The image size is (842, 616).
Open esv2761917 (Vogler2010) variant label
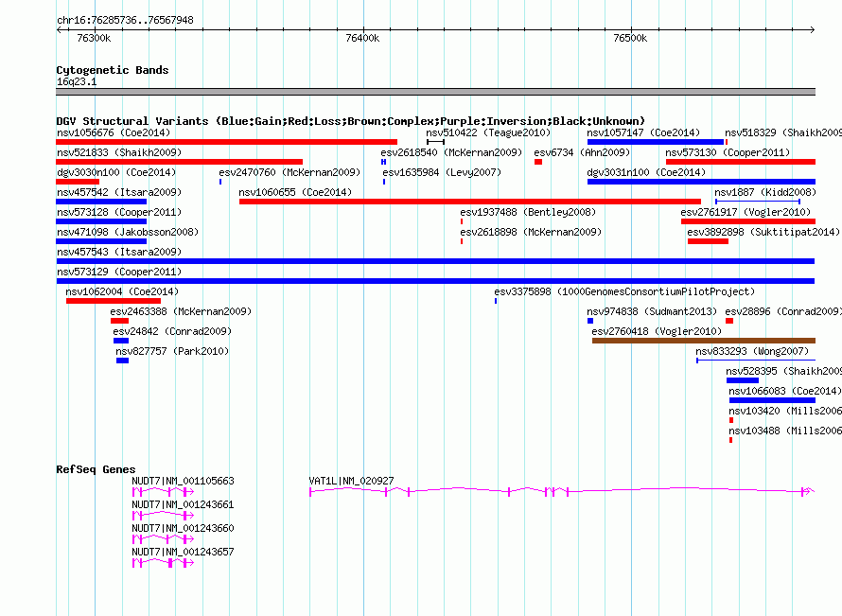point(746,212)
